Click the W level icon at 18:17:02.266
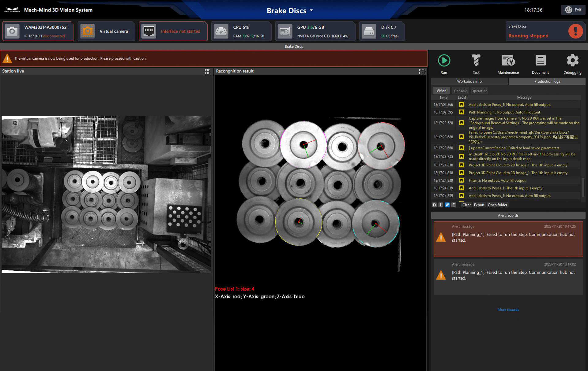588x371 pixels. coord(462,105)
